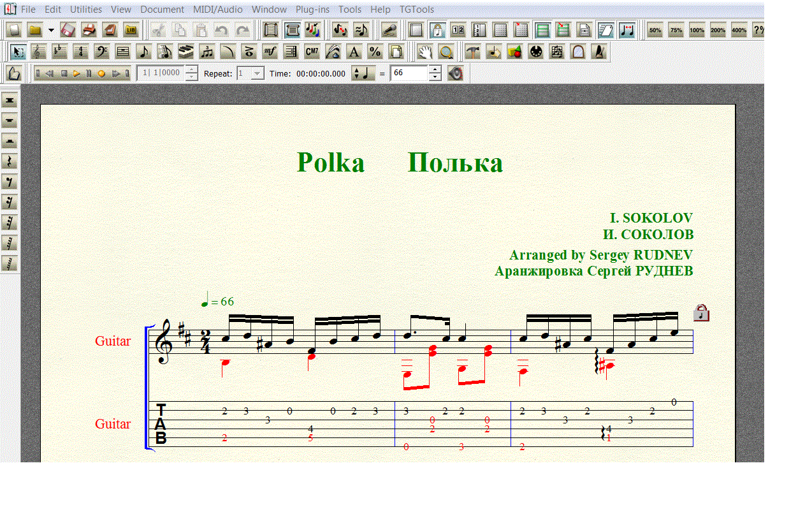This screenshot has width=812, height=521.
Task: Pick the Tuplet tool
Action: coord(207,52)
